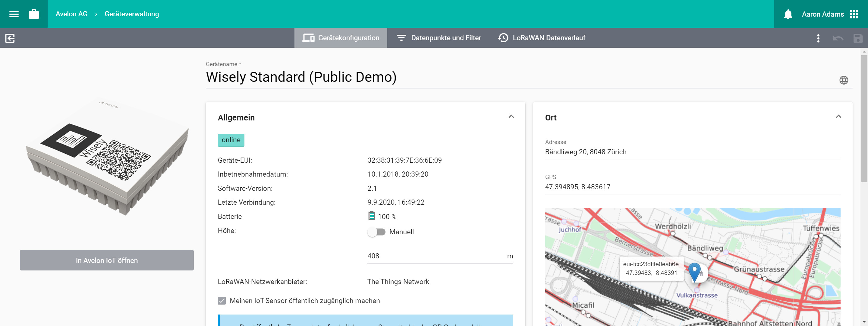Open the hamburger navigation menu
The height and width of the screenshot is (326, 868).
pos(14,14)
